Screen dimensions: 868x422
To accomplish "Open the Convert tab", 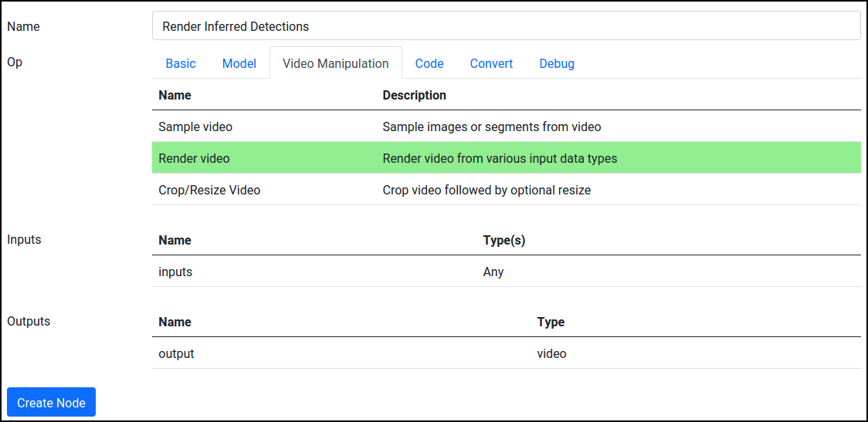I will (492, 63).
